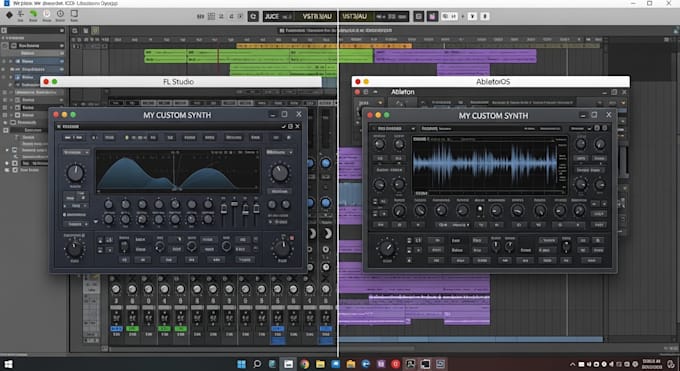This screenshot has width=680, height=371.
Task: Open the dropdown under the AbletorOS synth knob row
Action: pos(454,225)
